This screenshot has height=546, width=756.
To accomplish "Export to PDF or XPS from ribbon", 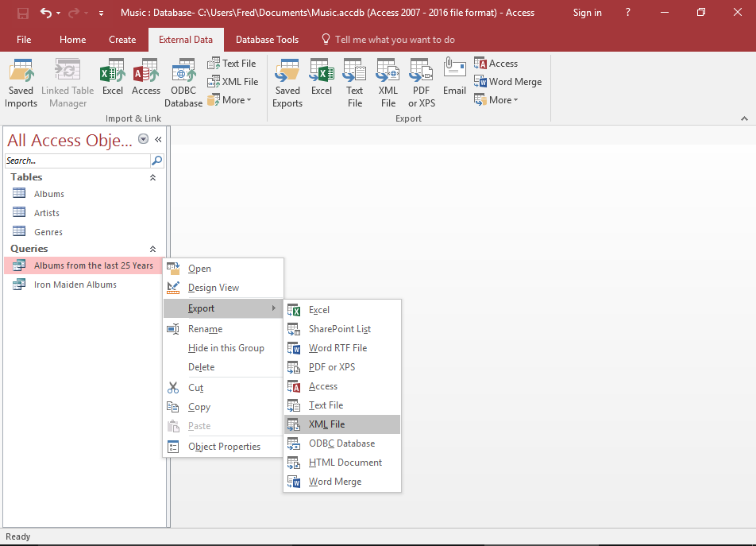I will [x=422, y=83].
